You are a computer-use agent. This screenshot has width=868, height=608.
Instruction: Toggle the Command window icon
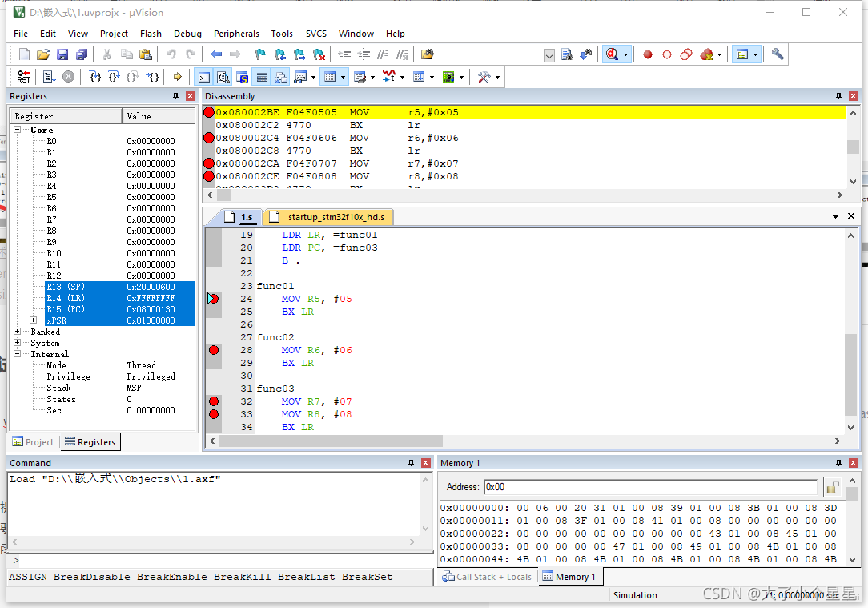click(x=204, y=77)
